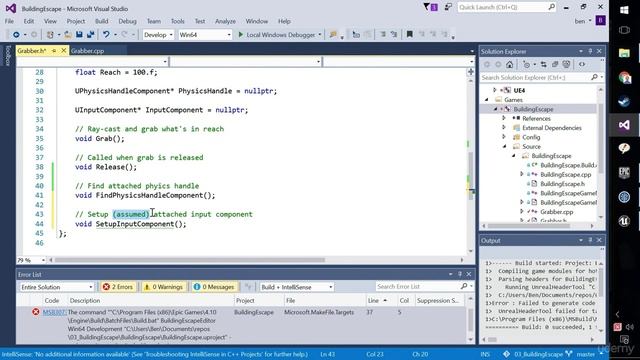Image resolution: width=640 pixels, height=360 pixels.
Task: Click the Toolbox side panel tab
Action: tap(7, 56)
